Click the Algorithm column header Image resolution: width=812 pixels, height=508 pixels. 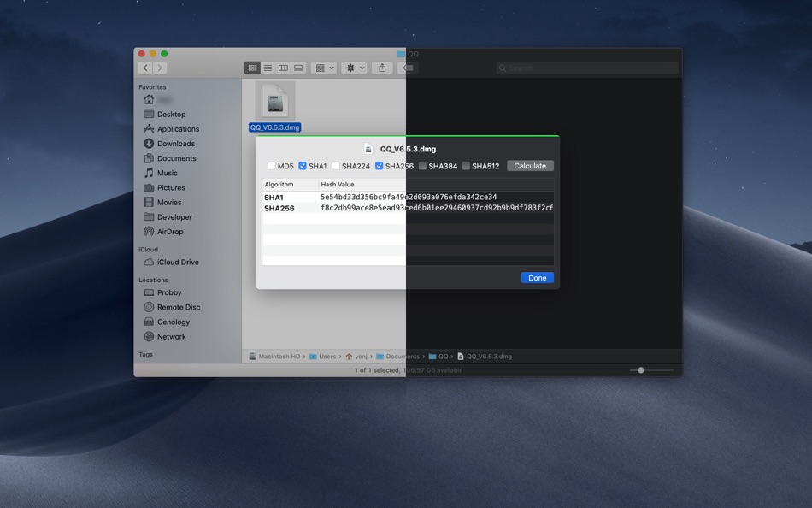(290, 185)
